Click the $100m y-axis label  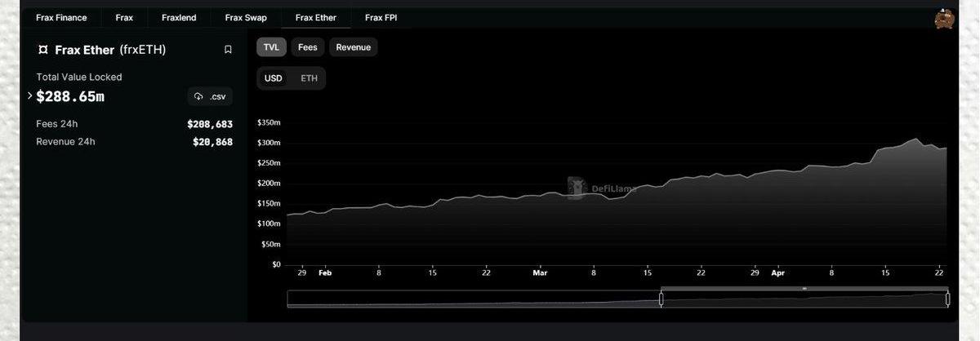[x=269, y=224]
